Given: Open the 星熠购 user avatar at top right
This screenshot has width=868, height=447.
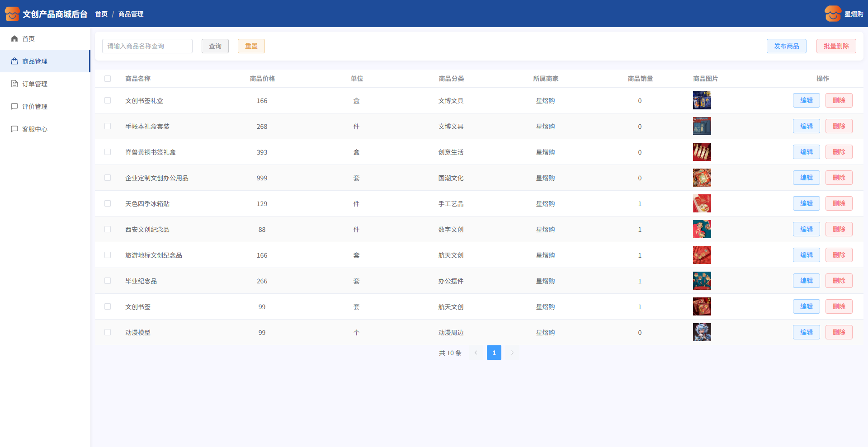Looking at the screenshot, I should point(833,14).
